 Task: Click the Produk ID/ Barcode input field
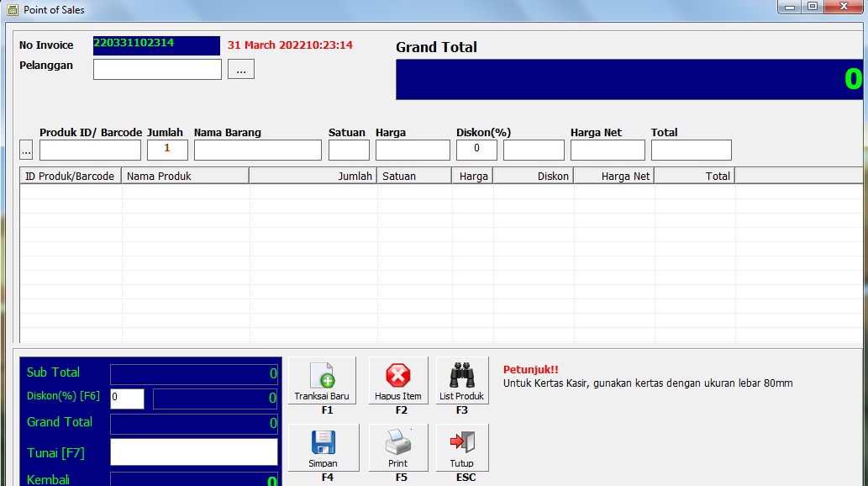coord(90,151)
